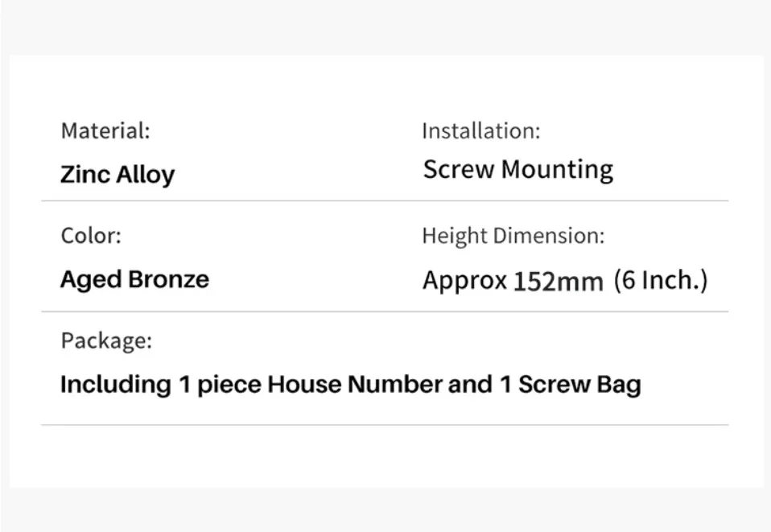
Task: Click the word "Height" in the dimension label
Action: (455, 236)
